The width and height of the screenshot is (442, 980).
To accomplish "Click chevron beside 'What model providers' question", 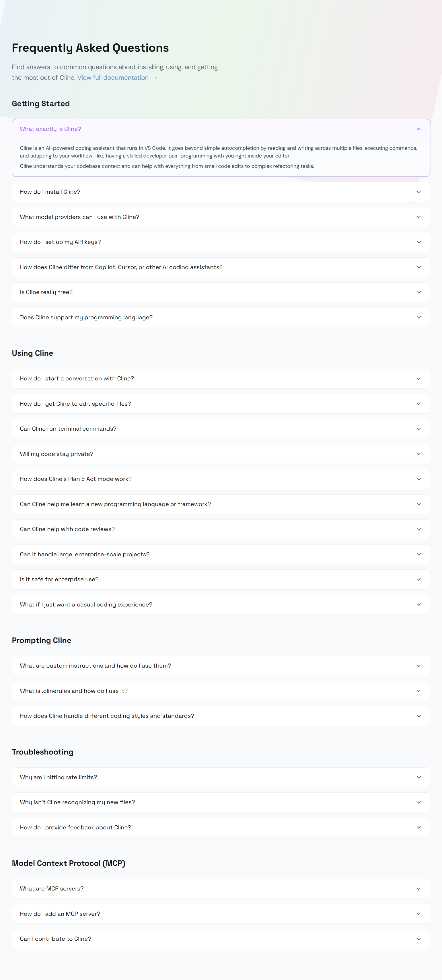I will (418, 217).
